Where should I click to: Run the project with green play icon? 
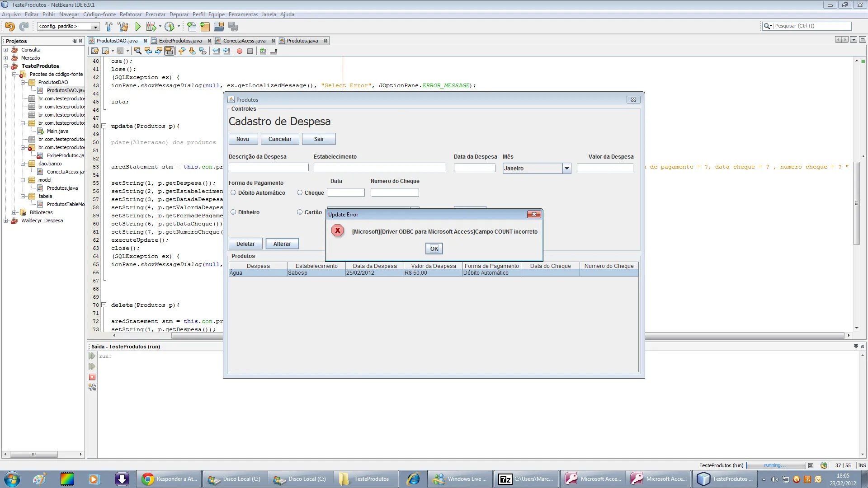tap(138, 26)
